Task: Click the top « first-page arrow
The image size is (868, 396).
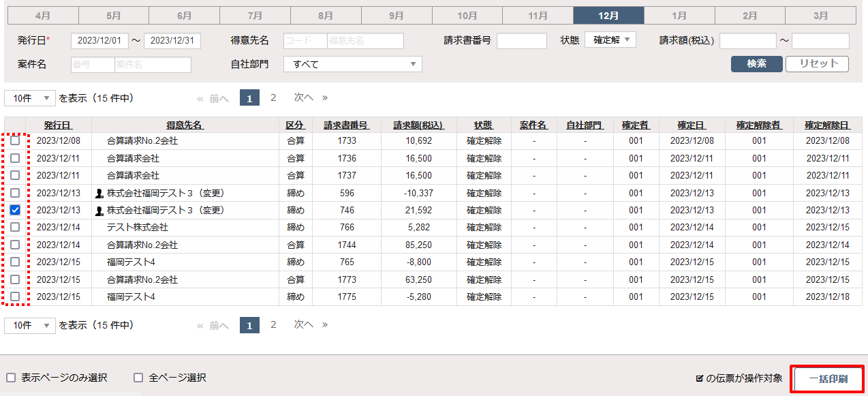Action: 200,98
